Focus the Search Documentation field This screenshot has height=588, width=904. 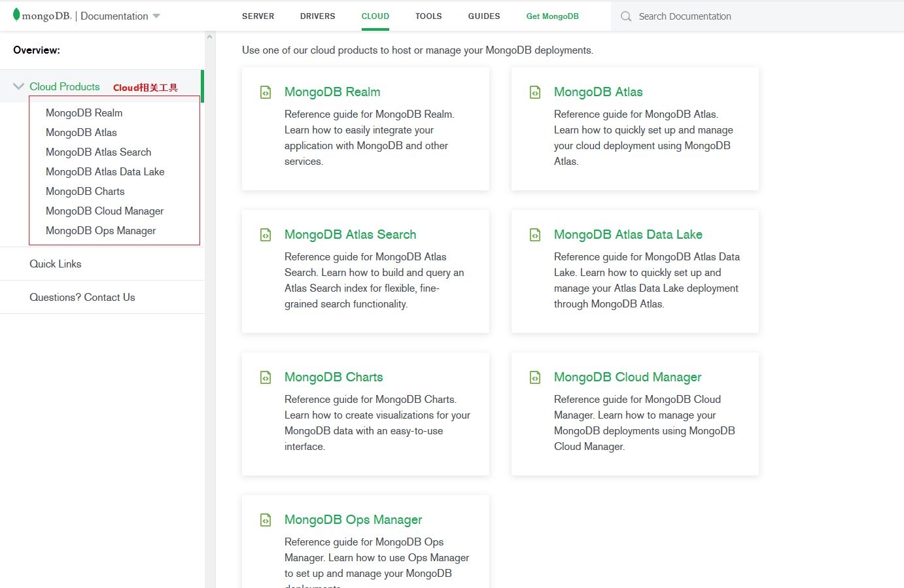point(752,16)
